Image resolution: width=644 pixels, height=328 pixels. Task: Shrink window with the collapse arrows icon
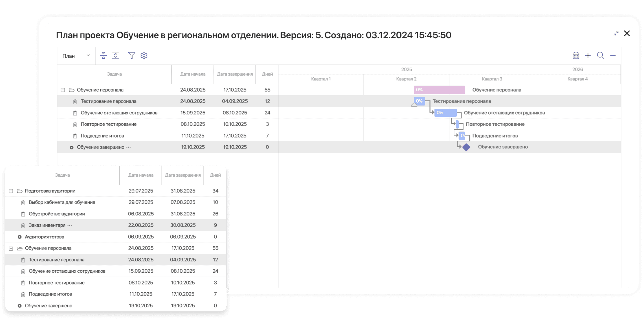(x=616, y=33)
